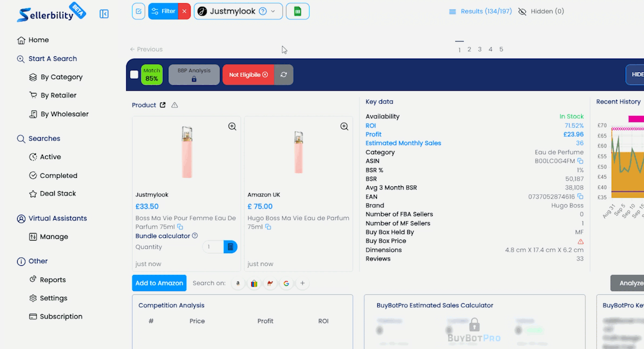Expand the Start A Search section
This screenshot has height=349, width=644.
click(x=47, y=59)
